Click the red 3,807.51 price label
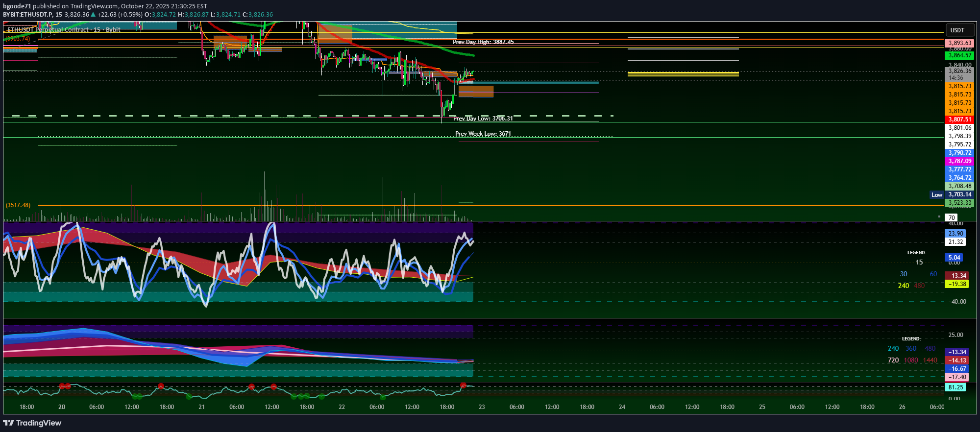Image resolution: width=980 pixels, height=432 pixels. pyautogui.click(x=959, y=120)
